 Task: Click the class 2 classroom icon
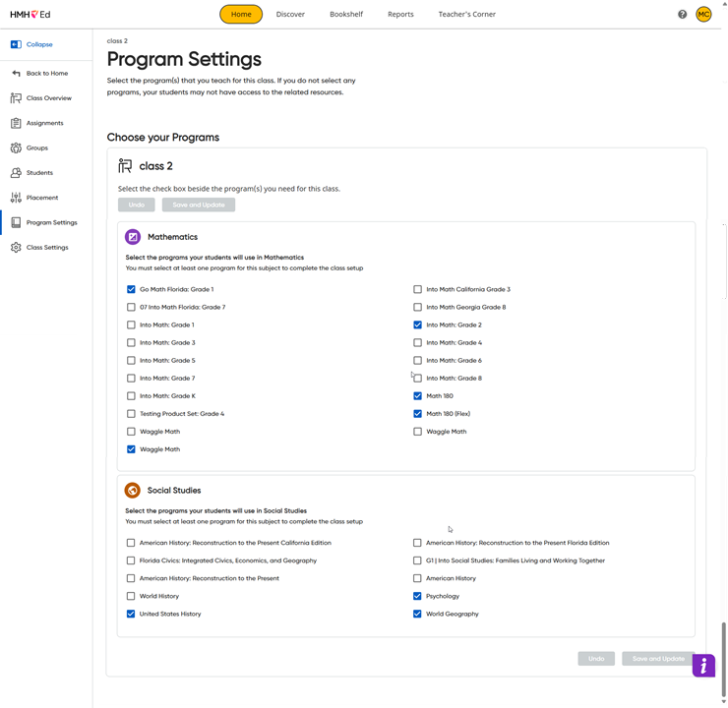[x=125, y=165]
